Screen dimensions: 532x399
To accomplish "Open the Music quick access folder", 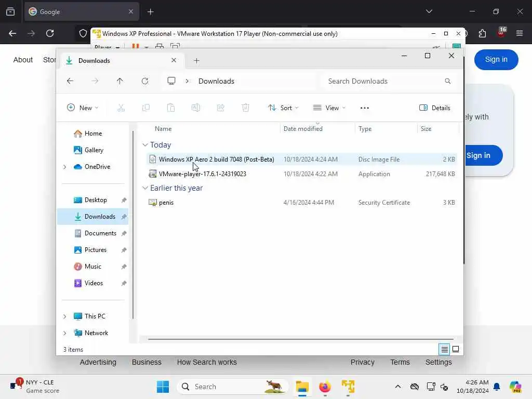I will point(92,267).
